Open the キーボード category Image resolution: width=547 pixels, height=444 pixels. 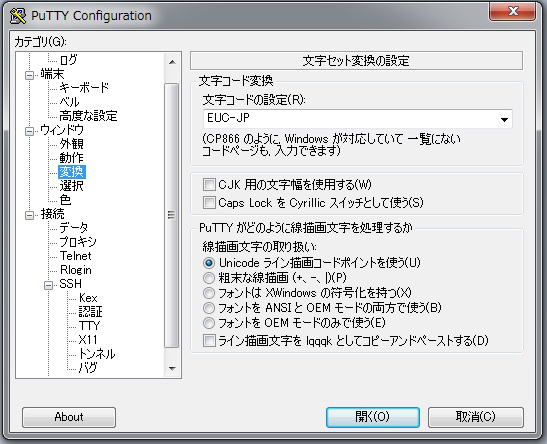[x=84, y=88]
